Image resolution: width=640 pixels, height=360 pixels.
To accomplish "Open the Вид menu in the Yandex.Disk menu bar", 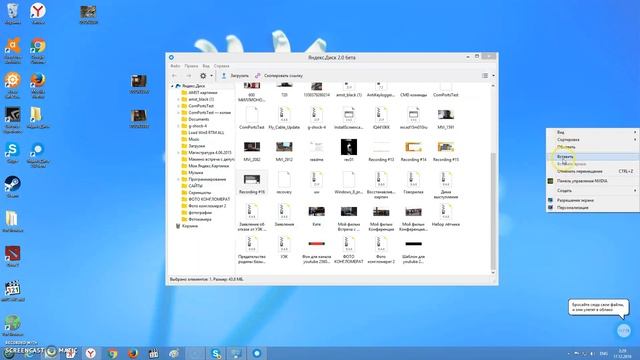I will click(x=206, y=66).
